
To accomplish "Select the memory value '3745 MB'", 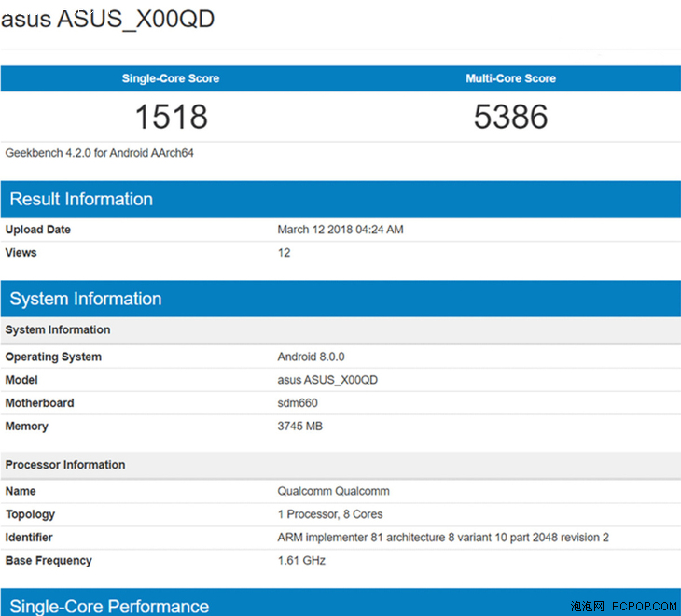I will pyautogui.click(x=300, y=427).
